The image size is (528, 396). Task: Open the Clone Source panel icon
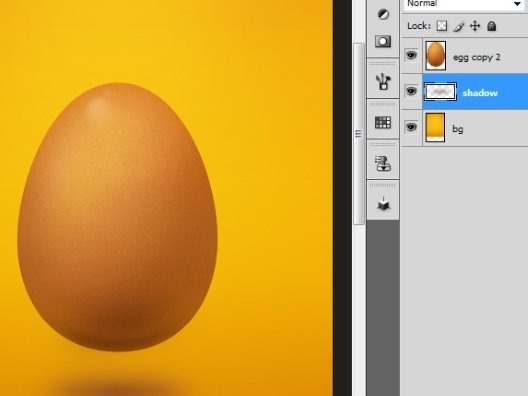pos(383,163)
